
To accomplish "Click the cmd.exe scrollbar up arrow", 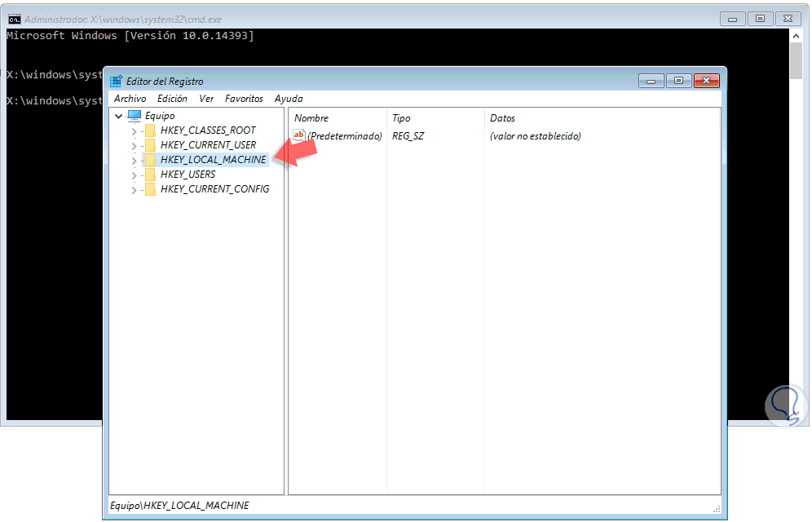I will click(796, 36).
